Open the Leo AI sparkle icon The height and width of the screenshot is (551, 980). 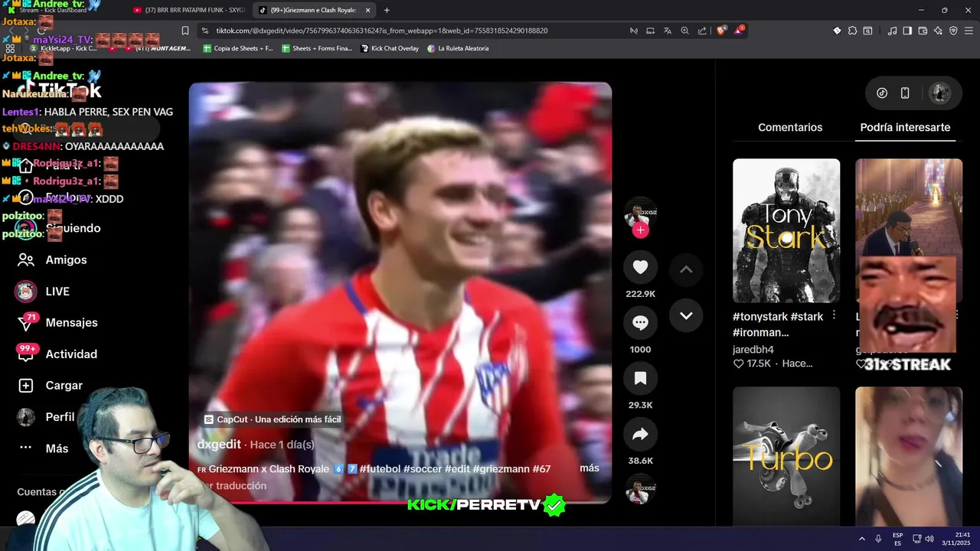pos(938,31)
